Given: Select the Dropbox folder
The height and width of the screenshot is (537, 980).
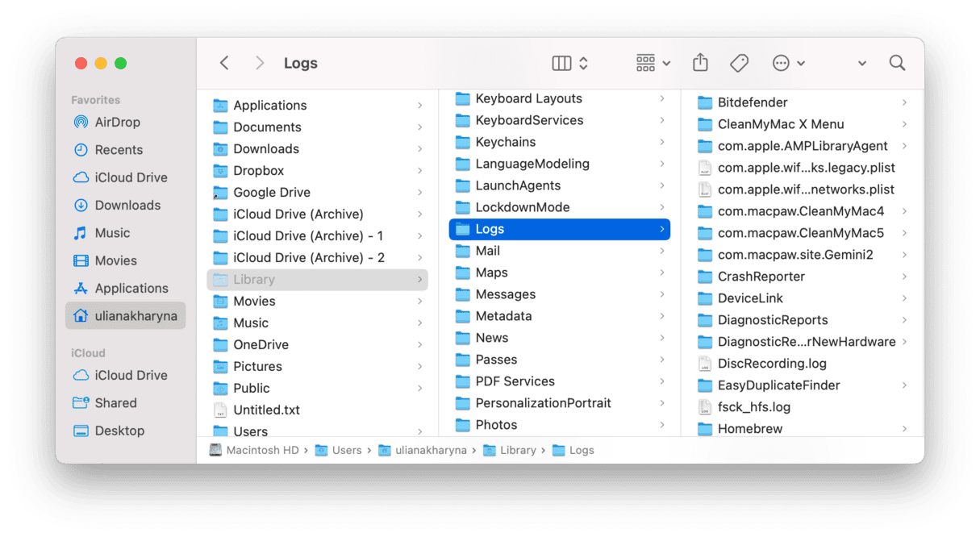Looking at the screenshot, I should click(318, 171).
